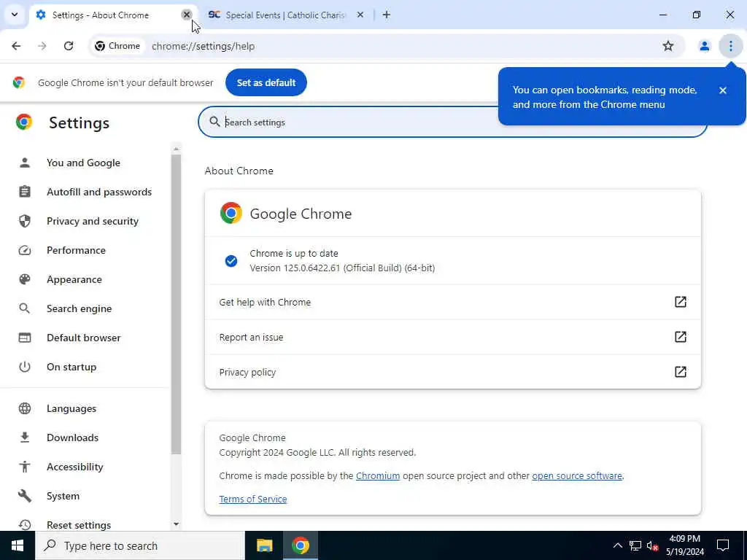Select Appearance in the sidebar
The width and height of the screenshot is (747, 560).
click(x=74, y=279)
